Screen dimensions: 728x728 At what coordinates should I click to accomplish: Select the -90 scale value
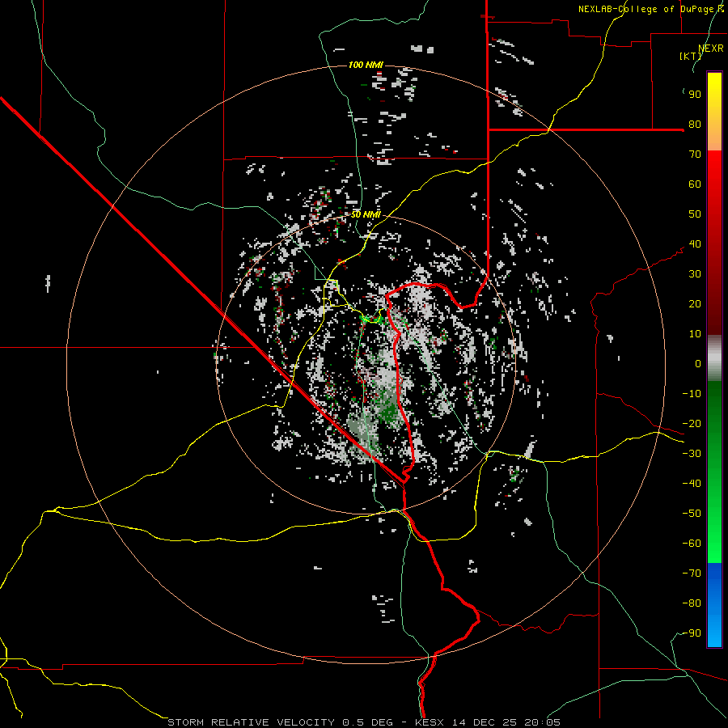coord(692,633)
